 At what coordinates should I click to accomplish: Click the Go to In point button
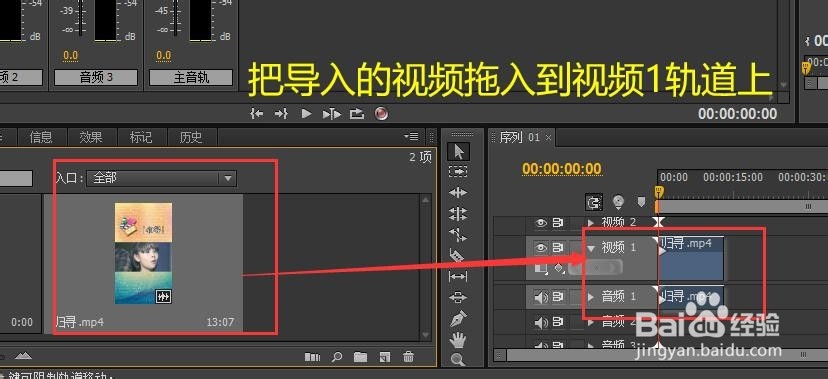point(257,113)
